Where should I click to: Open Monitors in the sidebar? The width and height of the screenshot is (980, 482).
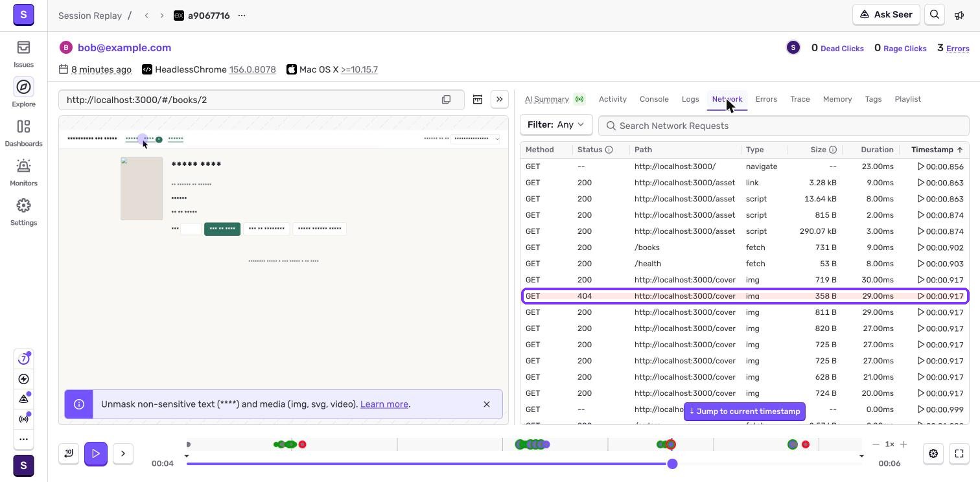[23, 172]
